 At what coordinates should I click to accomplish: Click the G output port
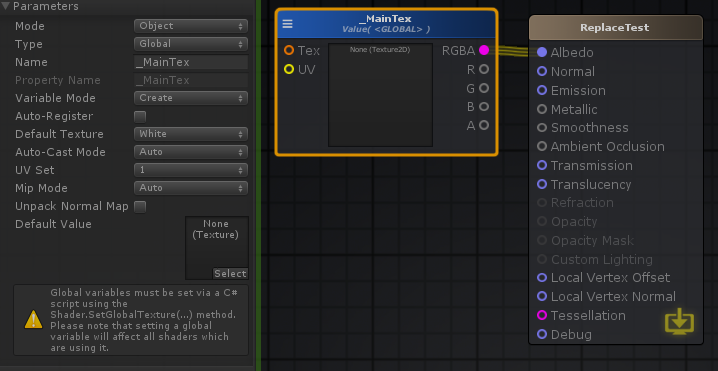(x=484, y=88)
